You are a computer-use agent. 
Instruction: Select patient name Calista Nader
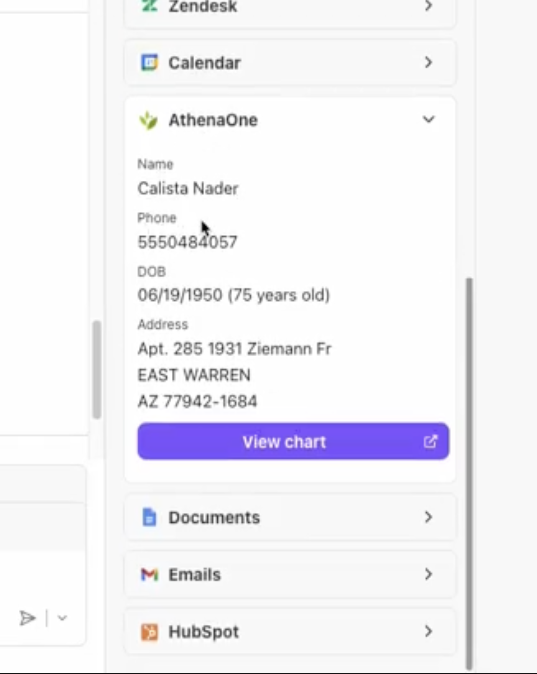pos(188,189)
